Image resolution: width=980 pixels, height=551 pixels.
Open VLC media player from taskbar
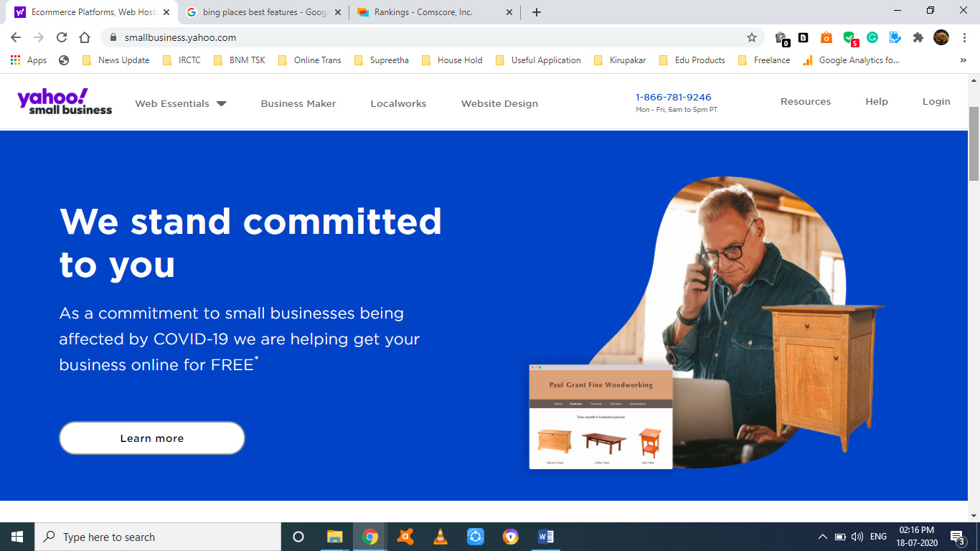(440, 537)
